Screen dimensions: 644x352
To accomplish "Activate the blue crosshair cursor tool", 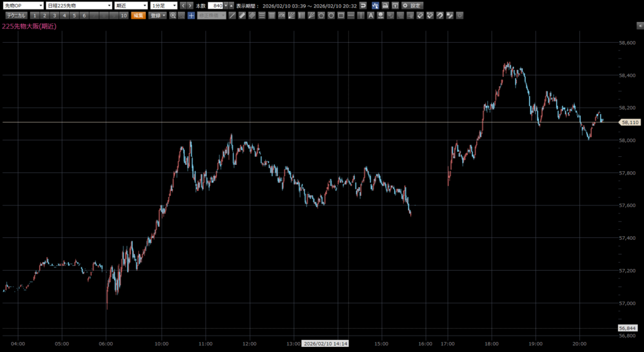I will (191, 15).
